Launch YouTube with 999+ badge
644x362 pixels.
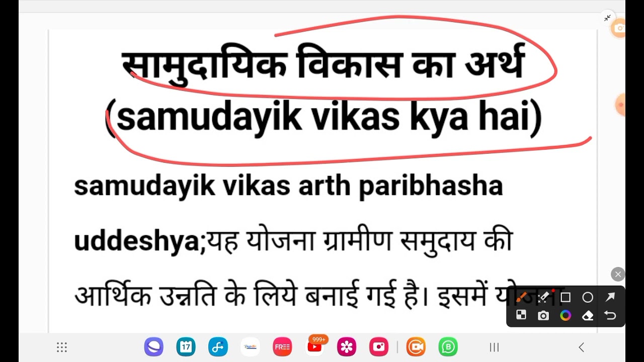pyautogui.click(x=315, y=347)
